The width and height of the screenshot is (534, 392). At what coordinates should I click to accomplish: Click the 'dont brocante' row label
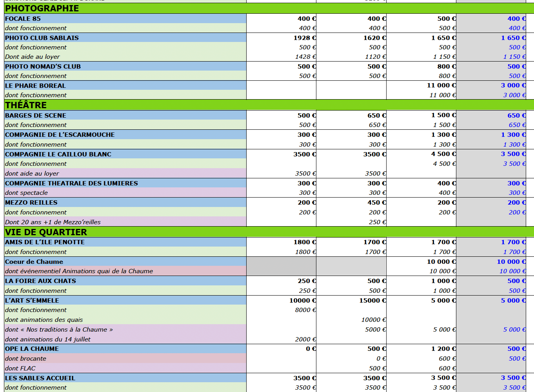pyautogui.click(x=25, y=358)
